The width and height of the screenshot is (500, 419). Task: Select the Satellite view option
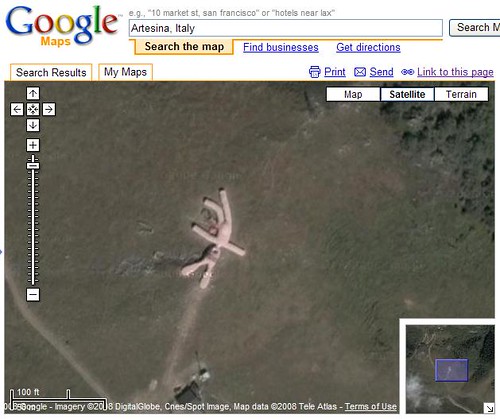(x=407, y=94)
